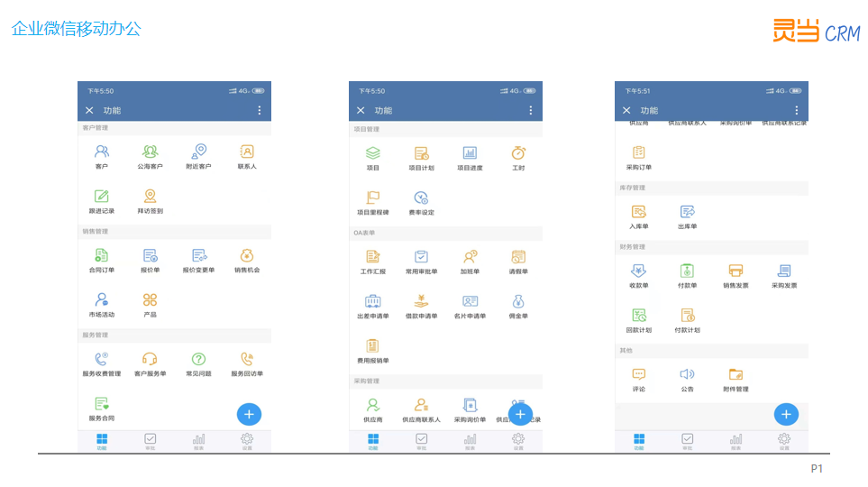The height and width of the screenshot is (487, 868).
Task: Open the 联系人 contacts icon
Action: tap(247, 152)
